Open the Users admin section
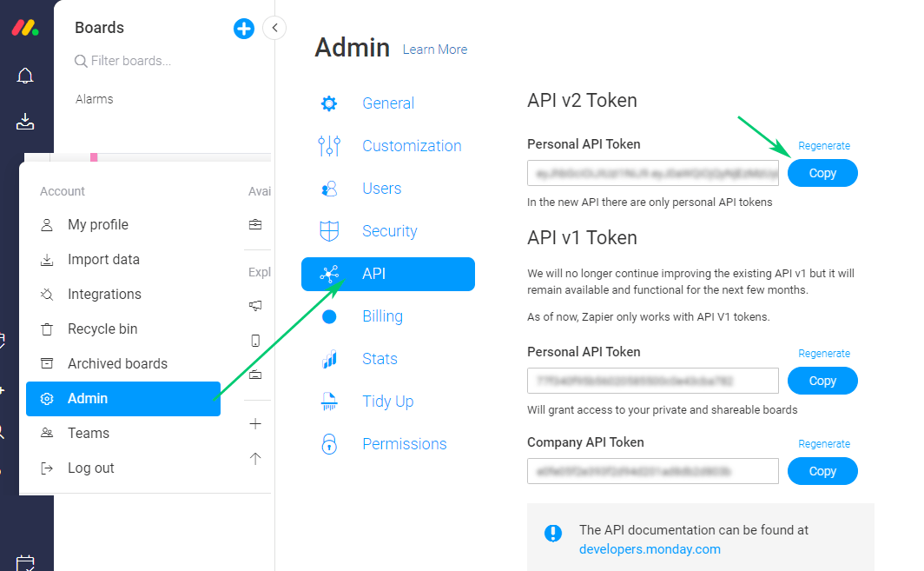The image size is (924, 571). point(381,189)
